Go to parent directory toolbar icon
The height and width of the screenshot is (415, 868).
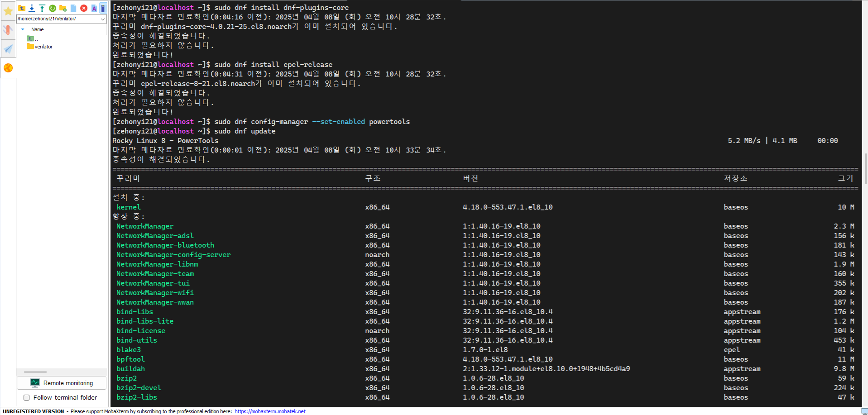click(x=21, y=8)
